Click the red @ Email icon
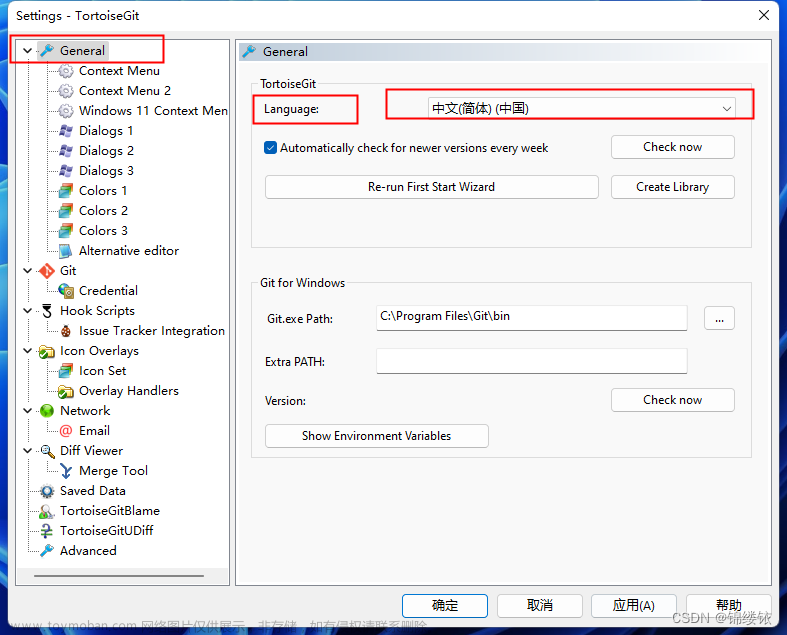The image size is (787, 635). tap(66, 431)
